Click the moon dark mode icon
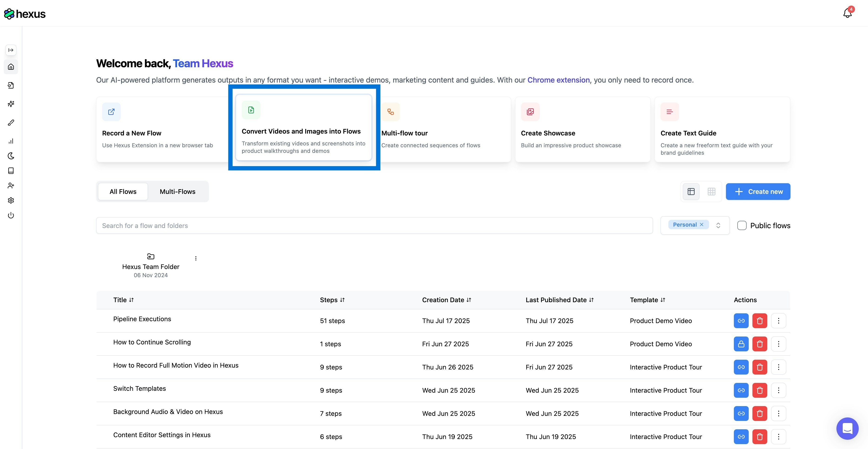 [x=11, y=156]
